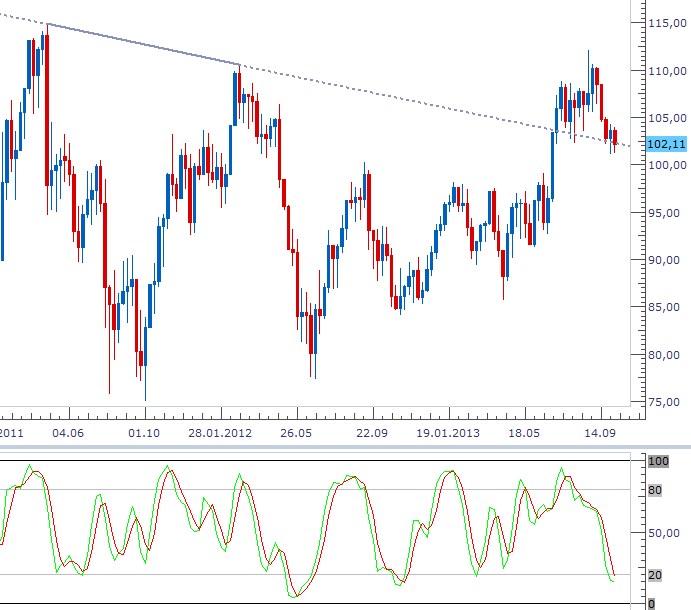The image size is (691, 610).
Task: Select the 19.01.2013 date marker
Action: point(448,433)
